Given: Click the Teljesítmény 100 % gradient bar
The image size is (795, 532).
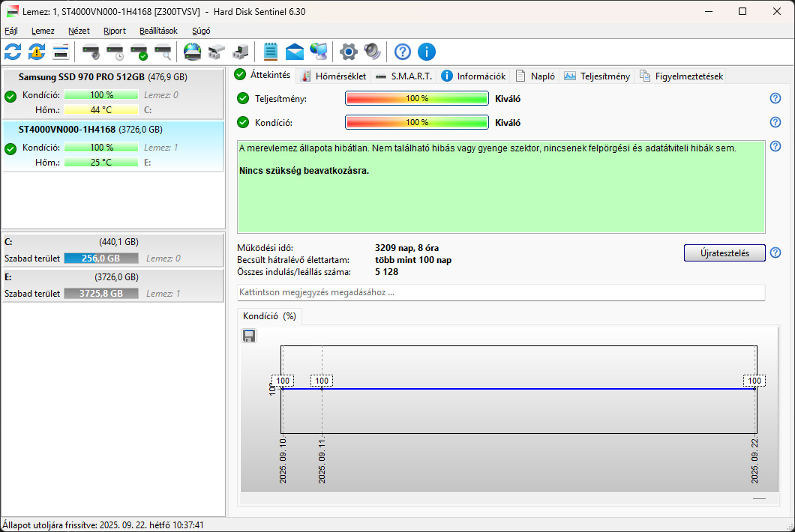Looking at the screenshot, I should tap(417, 98).
